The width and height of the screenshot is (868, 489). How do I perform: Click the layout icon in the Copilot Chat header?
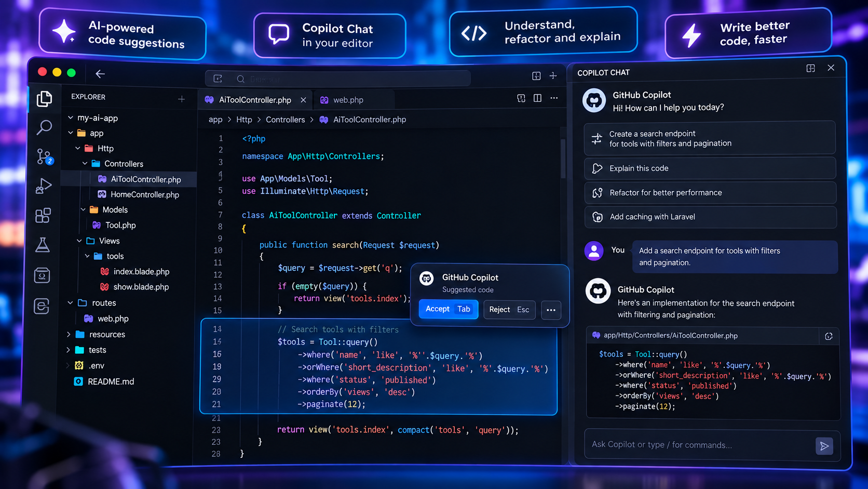click(810, 68)
